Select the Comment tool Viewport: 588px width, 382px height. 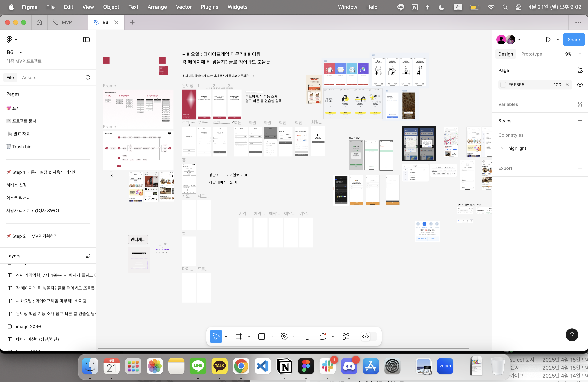pos(323,336)
